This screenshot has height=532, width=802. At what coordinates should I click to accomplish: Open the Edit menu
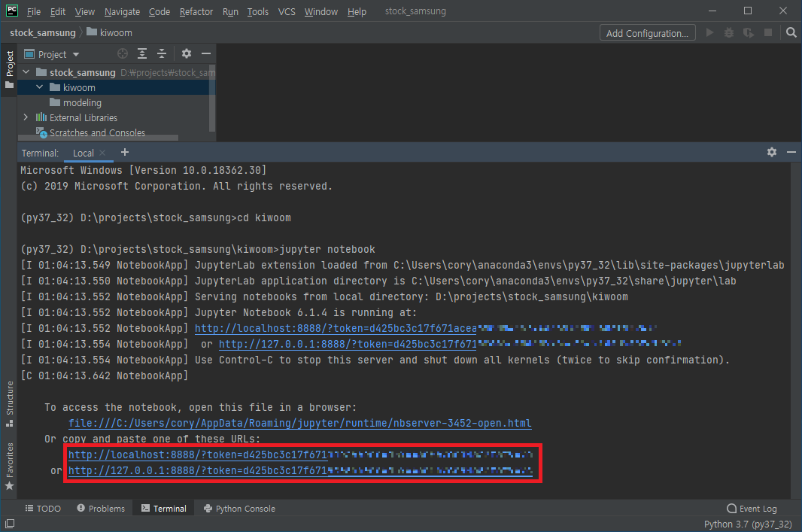point(58,11)
